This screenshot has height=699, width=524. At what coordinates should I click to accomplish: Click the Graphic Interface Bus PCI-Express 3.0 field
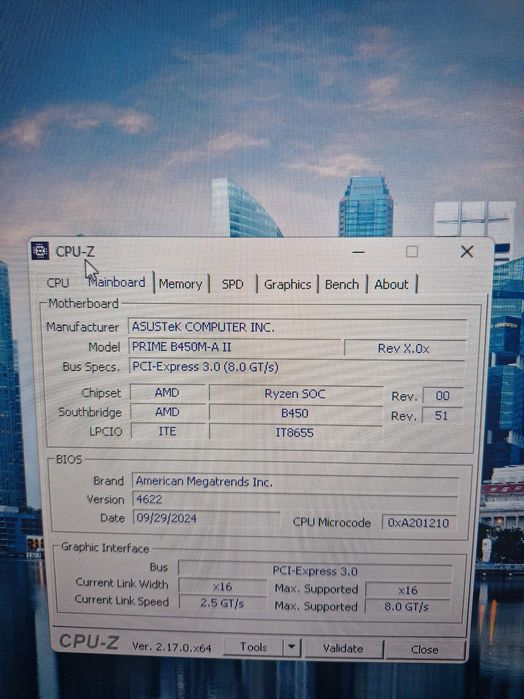point(315,571)
